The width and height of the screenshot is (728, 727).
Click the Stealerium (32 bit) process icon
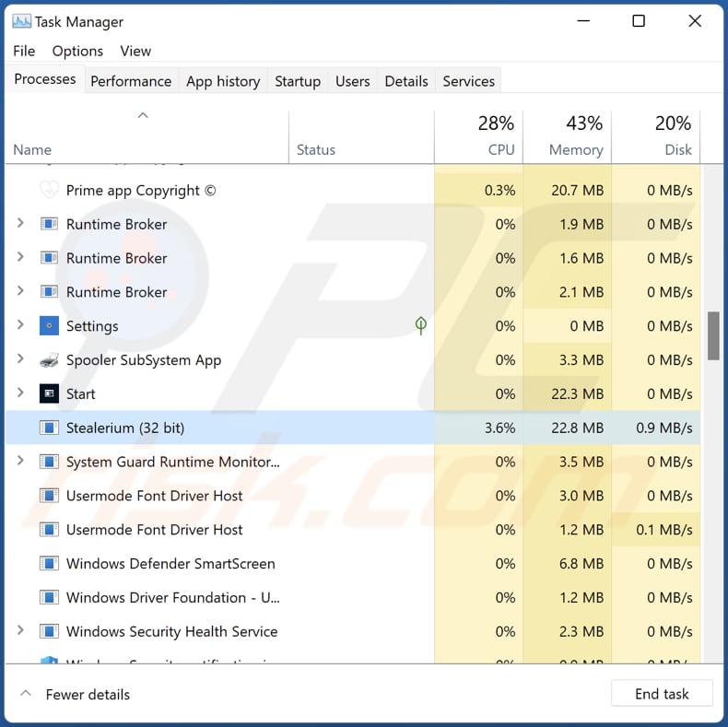point(49,428)
